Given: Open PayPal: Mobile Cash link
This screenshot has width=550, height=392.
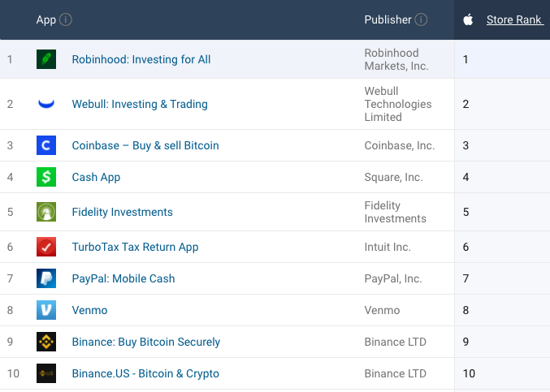Looking at the screenshot, I should [123, 278].
